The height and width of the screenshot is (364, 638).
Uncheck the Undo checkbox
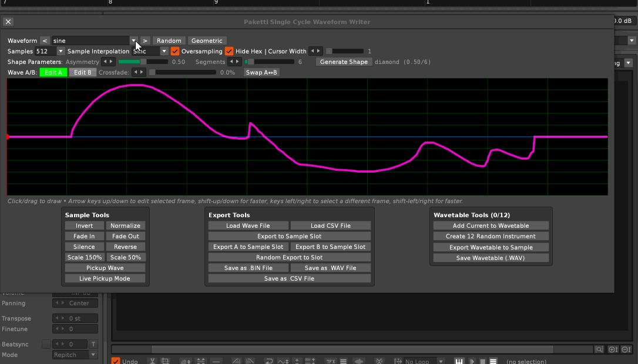(116, 361)
